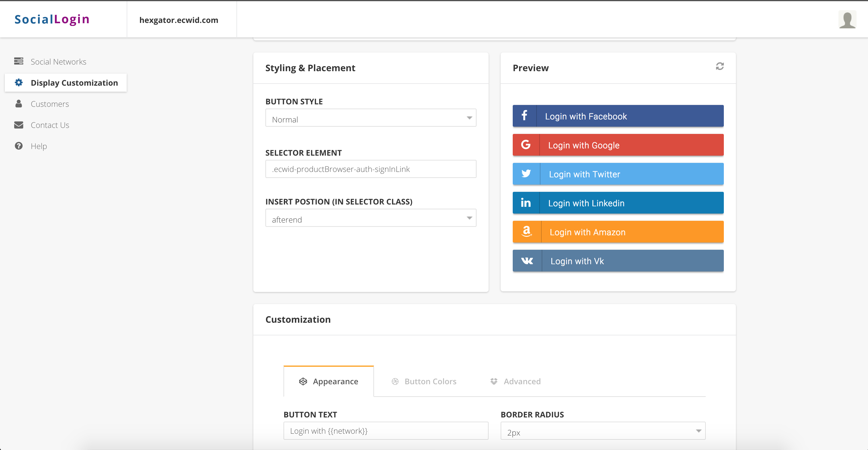Image resolution: width=868 pixels, height=450 pixels.
Task: Click the Login with Amazon button text
Action: [x=588, y=232]
